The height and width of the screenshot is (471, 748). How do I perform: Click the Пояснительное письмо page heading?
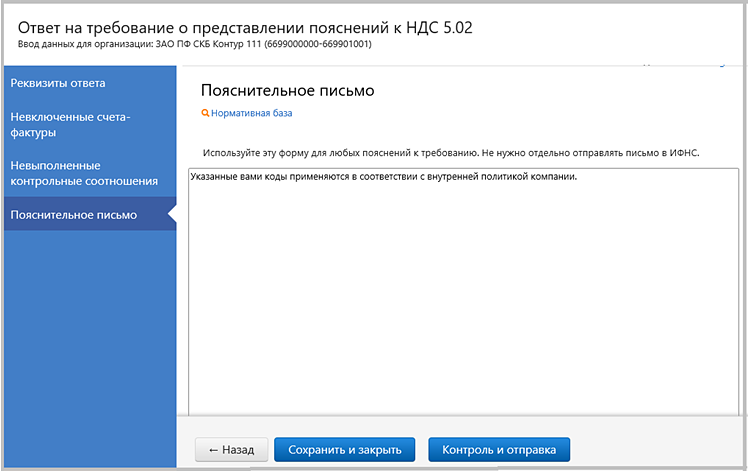point(287,91)
